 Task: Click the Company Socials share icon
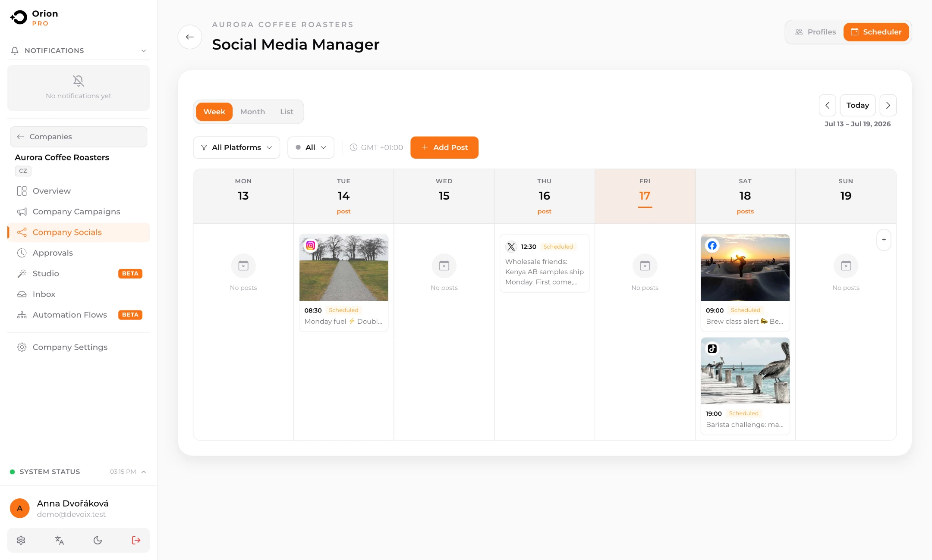coord(22,232)
